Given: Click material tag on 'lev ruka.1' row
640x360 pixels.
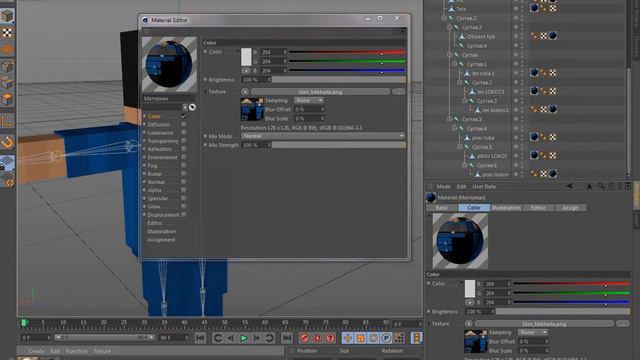Looking at the screenshot, I should [534, 73].
